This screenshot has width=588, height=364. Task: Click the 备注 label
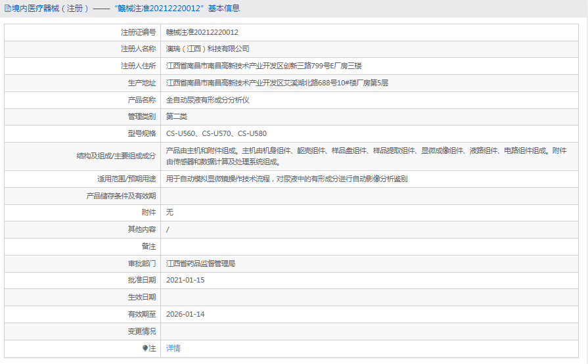point(149,246)
